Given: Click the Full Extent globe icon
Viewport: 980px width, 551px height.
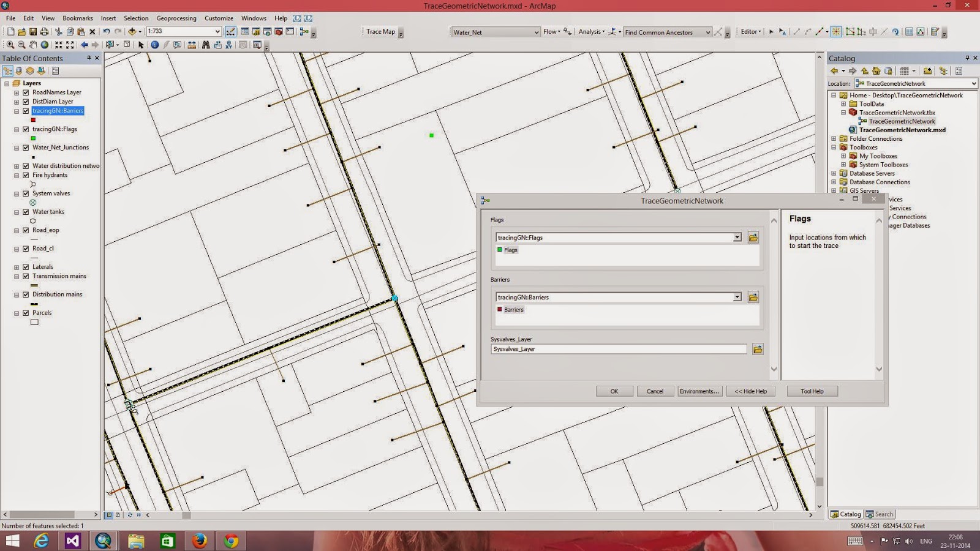Looking at the screenshot, I should (x=45, y=45).
